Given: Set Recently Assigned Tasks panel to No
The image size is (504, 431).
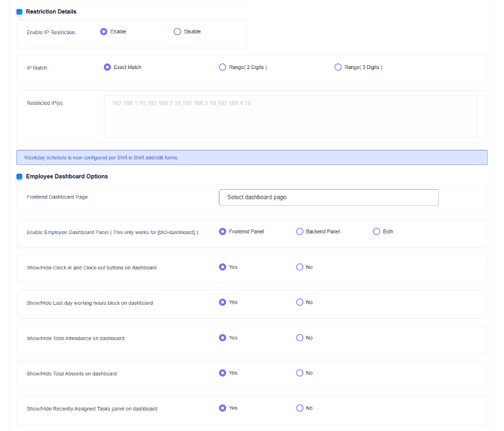Looking at the screenshot, I should point(300,408).
